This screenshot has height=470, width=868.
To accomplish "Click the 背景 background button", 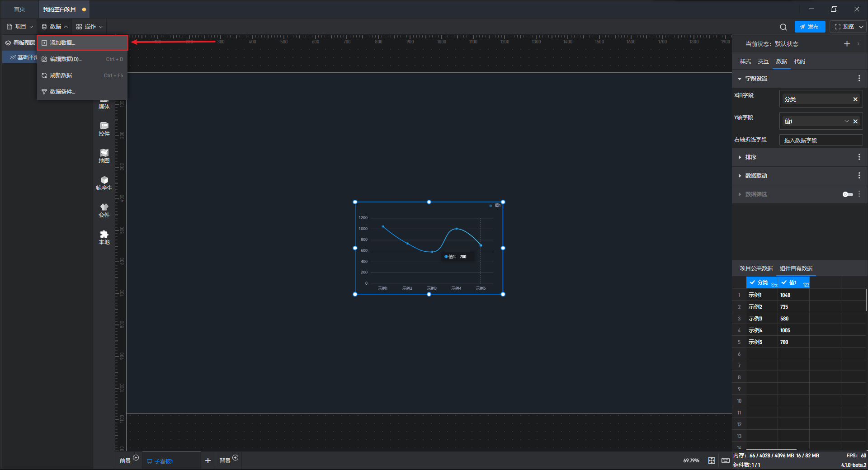I will (x=225, y=461).
